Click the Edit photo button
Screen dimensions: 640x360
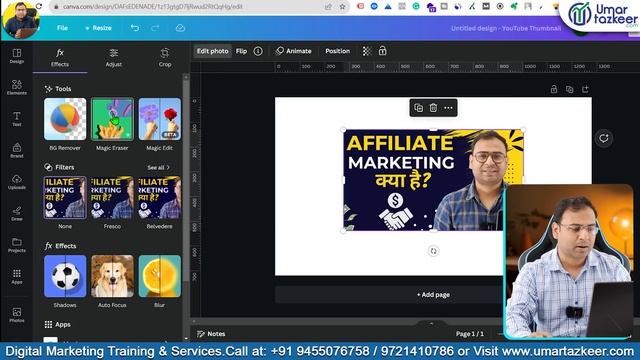(x=212, y=51)
